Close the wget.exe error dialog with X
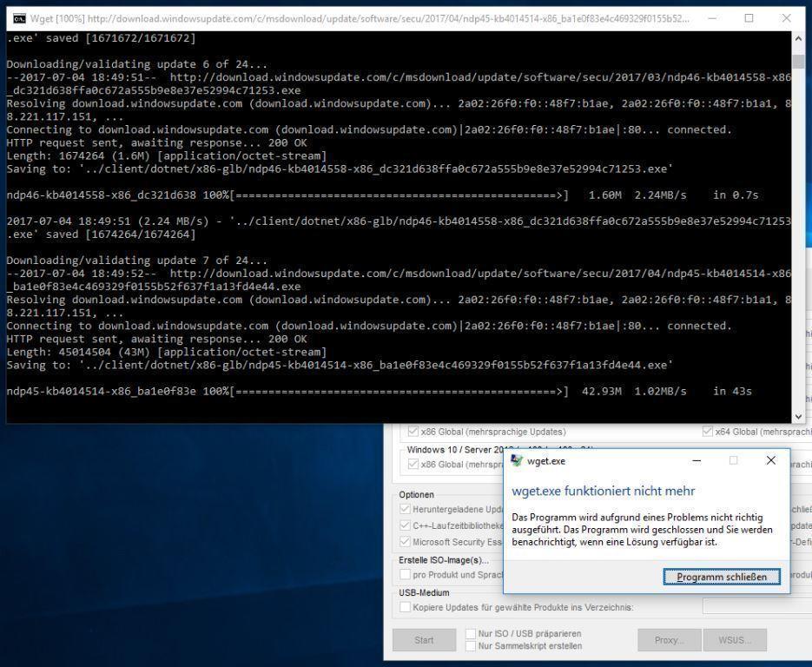The width and height of the screenshot is (812, 667). 770,461
